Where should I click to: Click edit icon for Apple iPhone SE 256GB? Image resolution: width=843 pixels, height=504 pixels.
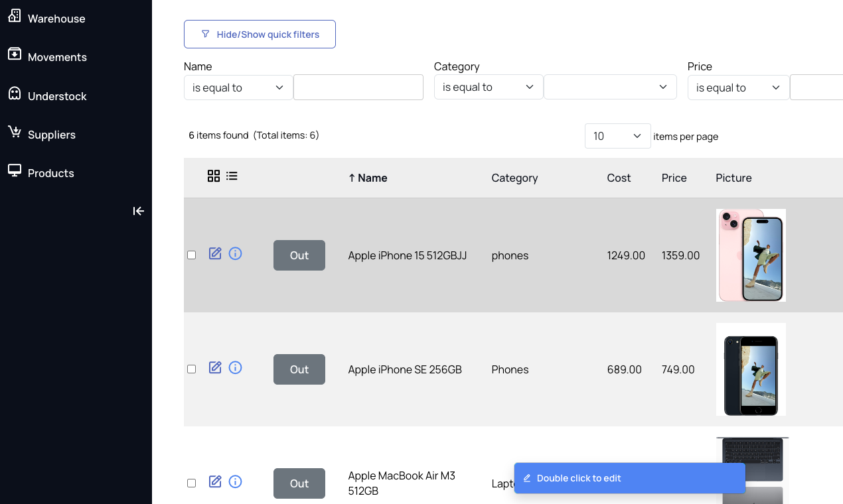tap(215, 367)
